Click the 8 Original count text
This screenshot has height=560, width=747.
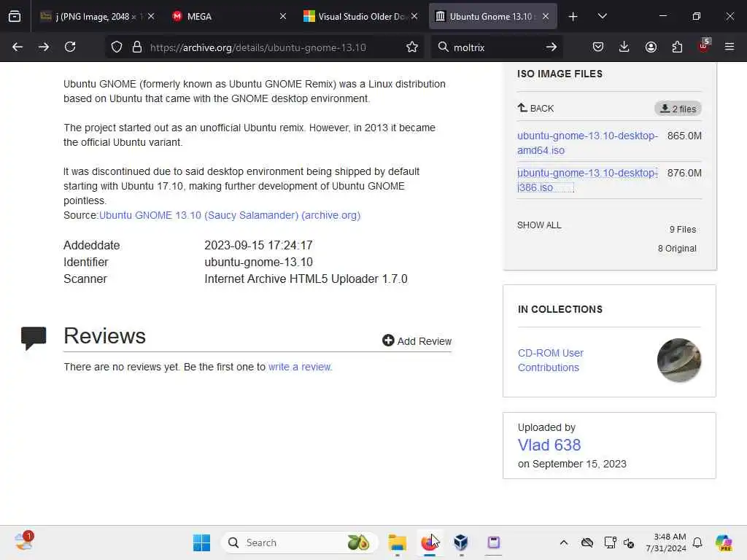click(x=677, y=249)
